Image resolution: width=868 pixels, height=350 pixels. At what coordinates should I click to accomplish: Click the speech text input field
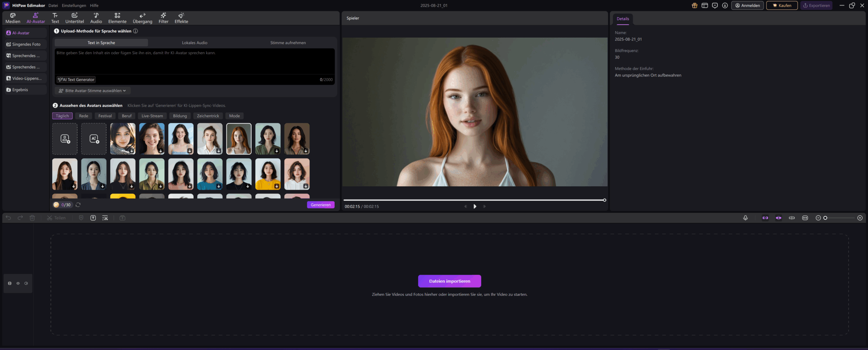point(195,61)
